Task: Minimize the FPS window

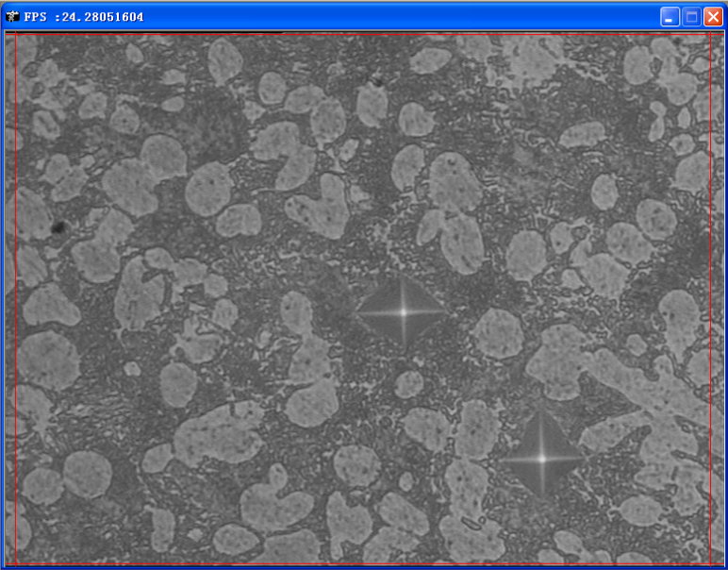Action: (x=670, y=17)
